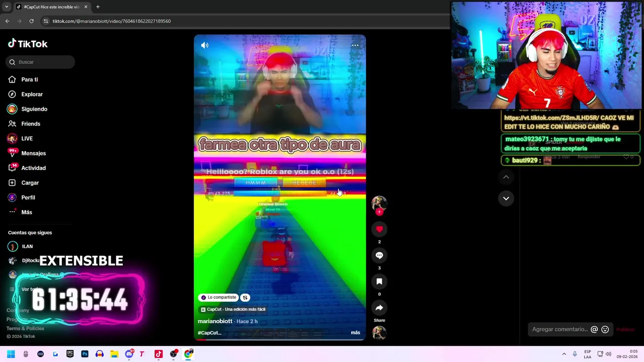Open Discord from the taskbar

click(x=129, y=354)
